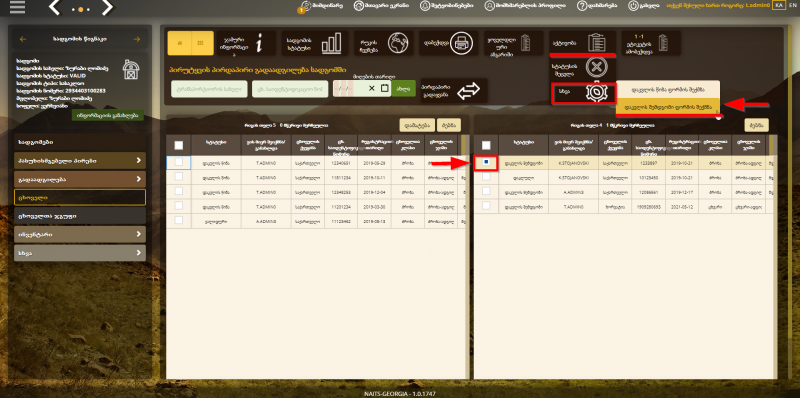Open the globe map tile
This screenshot has width=800, height=398.
[384, 43]
